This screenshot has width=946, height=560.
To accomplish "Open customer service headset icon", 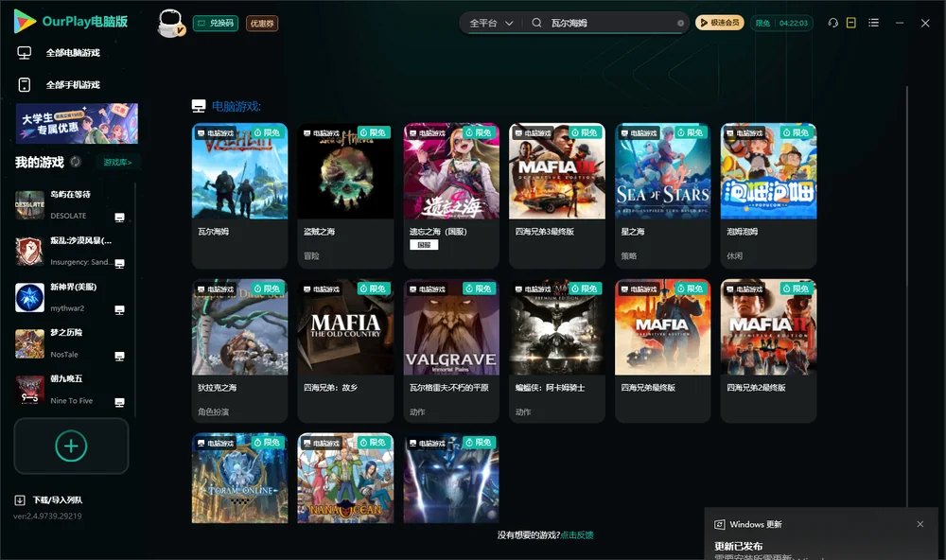I will [832, 23].
